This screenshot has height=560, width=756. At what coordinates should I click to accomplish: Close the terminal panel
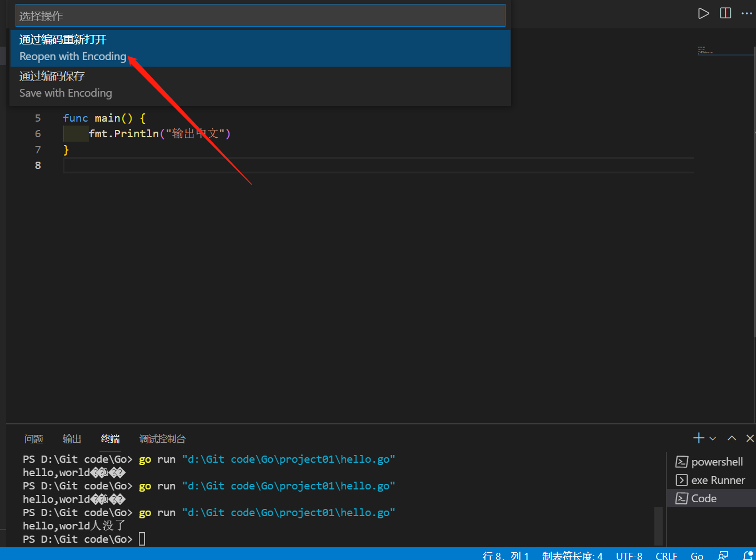click(x=750, y=438)
